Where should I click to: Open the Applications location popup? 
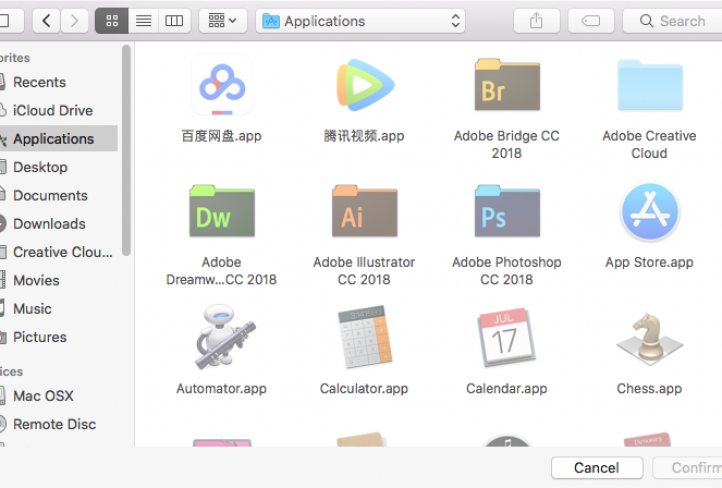coord(360,21)
